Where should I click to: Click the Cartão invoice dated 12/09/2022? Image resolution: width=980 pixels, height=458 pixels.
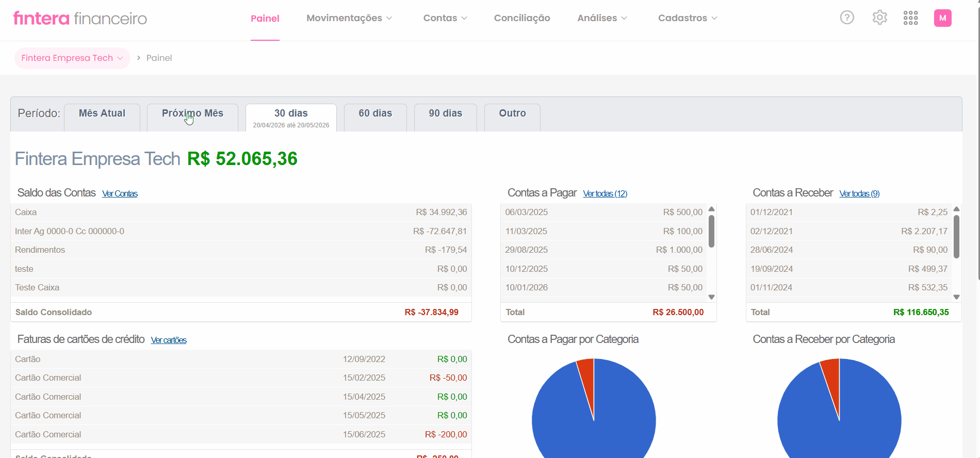click(x=241, y=359)
